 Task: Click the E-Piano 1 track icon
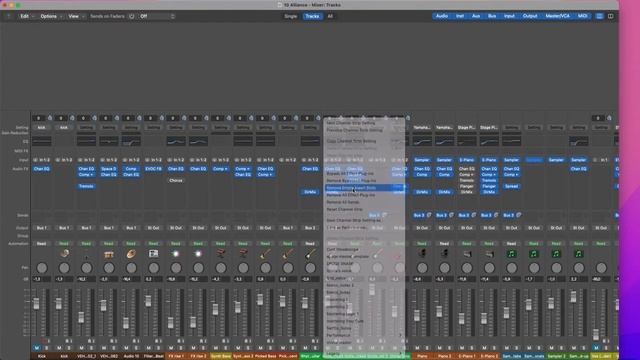click(467, 253)
